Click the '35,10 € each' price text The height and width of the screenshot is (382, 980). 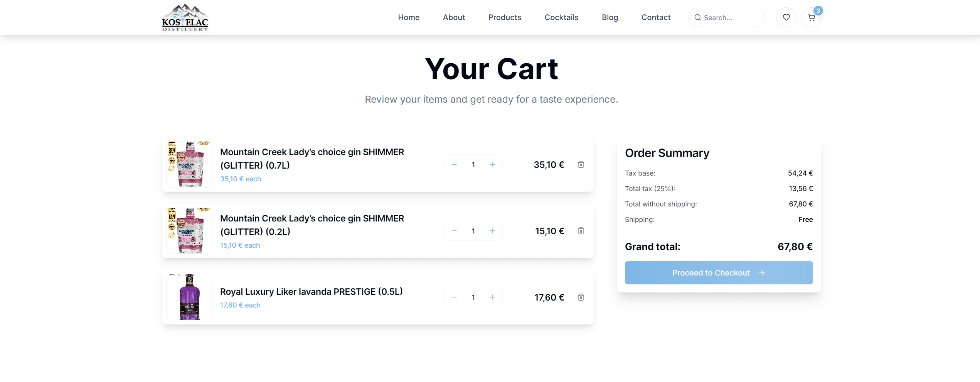point(241,179)
